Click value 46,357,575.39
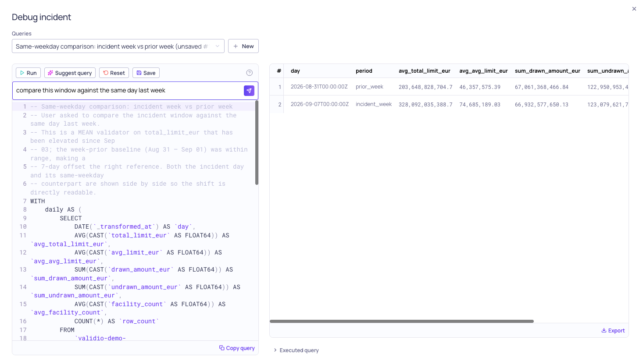 480,87
